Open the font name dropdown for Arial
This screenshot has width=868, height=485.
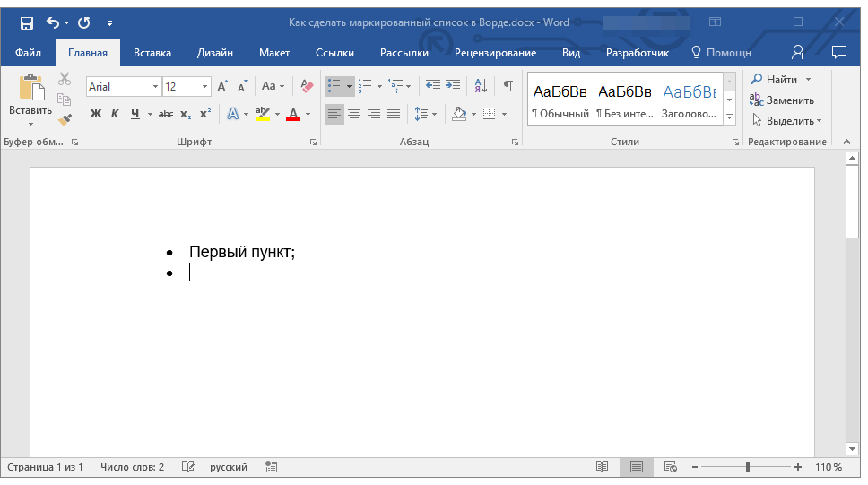point(155,87)
